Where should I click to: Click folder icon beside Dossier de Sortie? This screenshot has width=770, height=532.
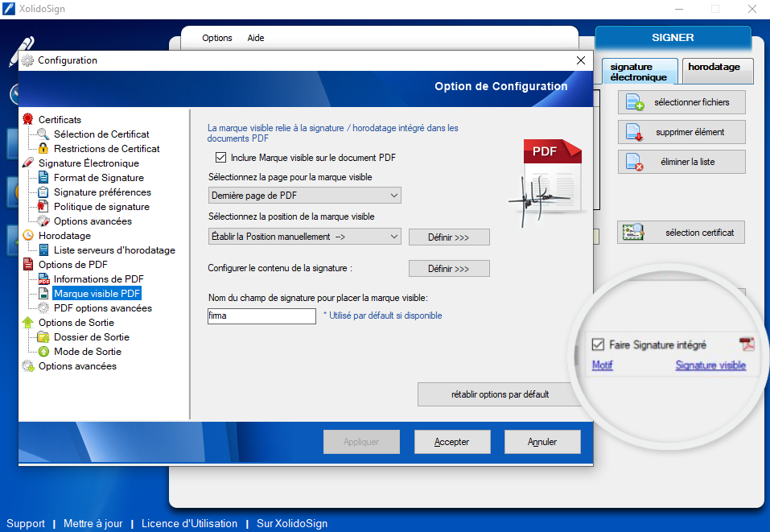[43, 337]
